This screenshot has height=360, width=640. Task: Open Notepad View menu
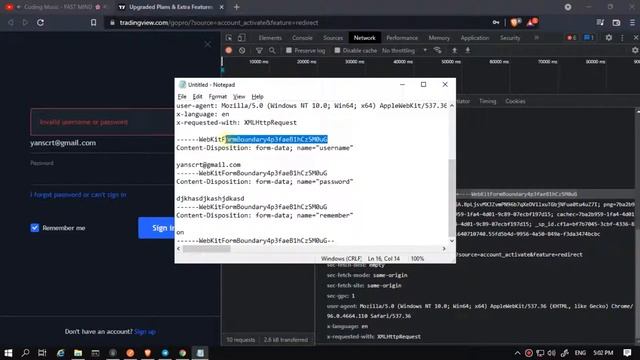tap(239, 97)
